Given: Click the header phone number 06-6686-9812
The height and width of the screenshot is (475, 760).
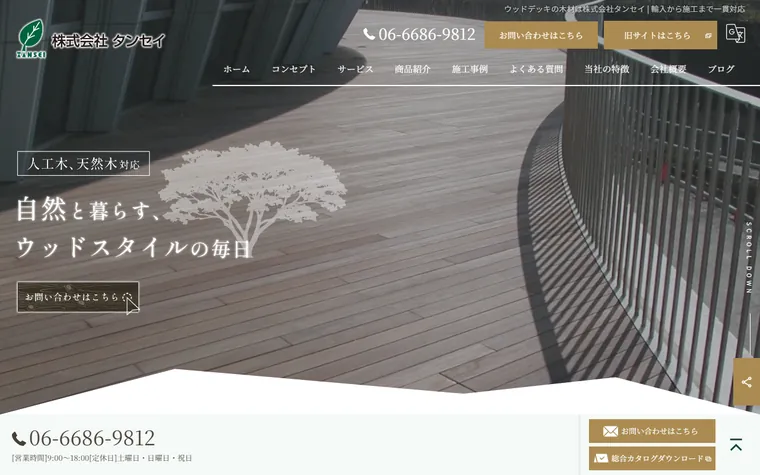Looking at the screenshot, I should 419,34.
